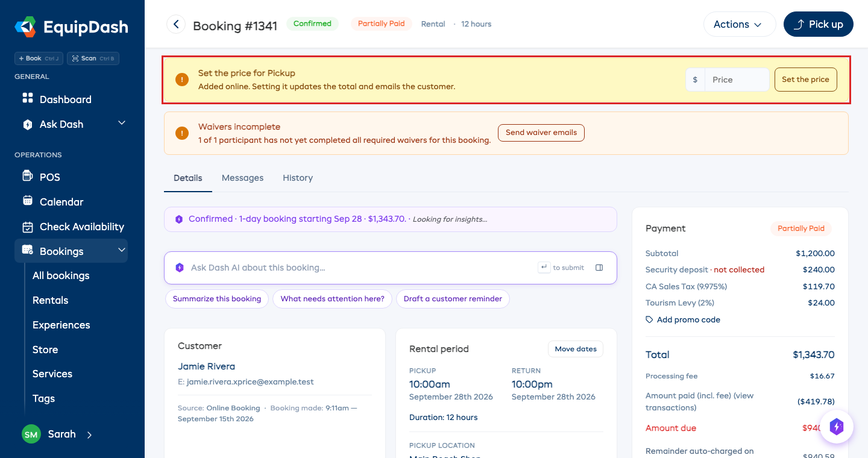Screen dimensions: 868x458
Task: Click Summarize this booking suggestion
Action: [217, 299]
